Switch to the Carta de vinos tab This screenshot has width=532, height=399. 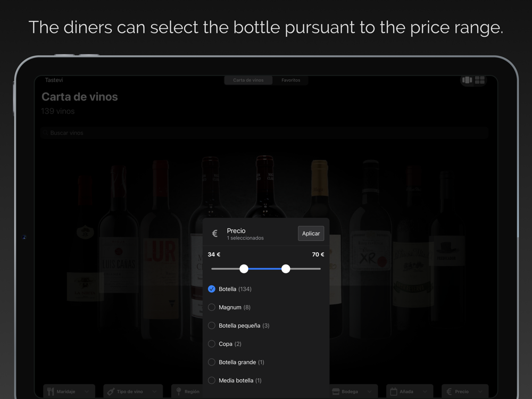pyautogui.click(x=248, y=80)
